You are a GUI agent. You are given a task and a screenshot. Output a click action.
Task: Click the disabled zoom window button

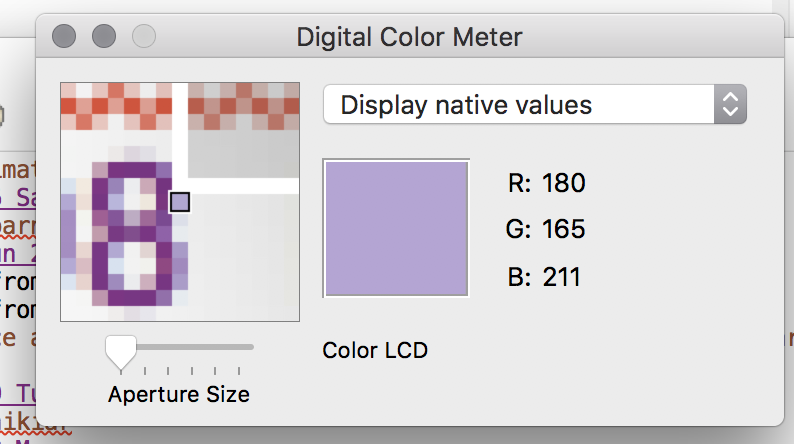144,36
